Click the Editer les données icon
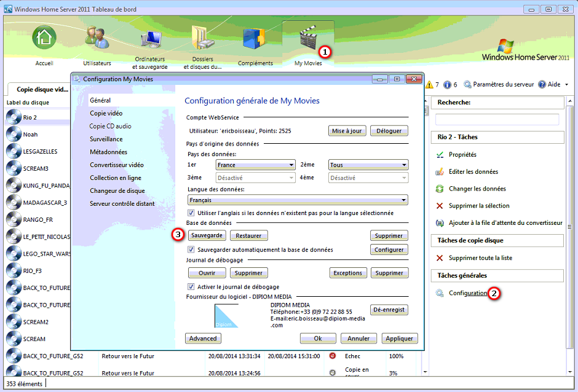This screenshot has height=392, width=578. (x=440, y=171)
